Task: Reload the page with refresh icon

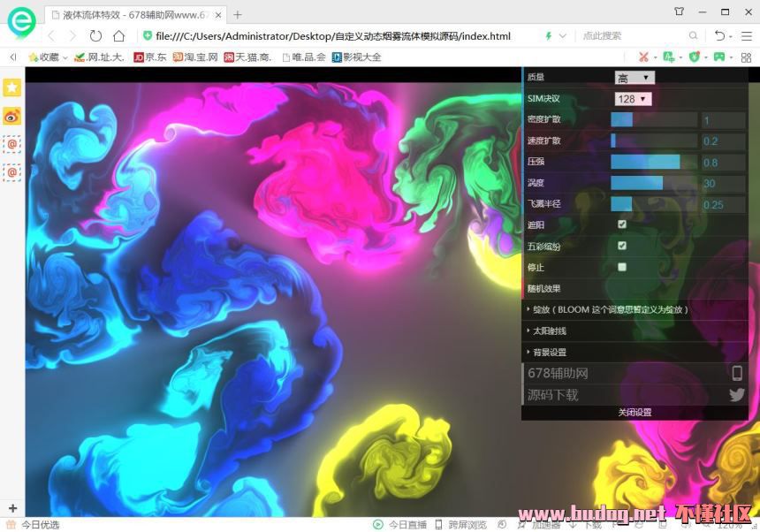Action: 95,36
